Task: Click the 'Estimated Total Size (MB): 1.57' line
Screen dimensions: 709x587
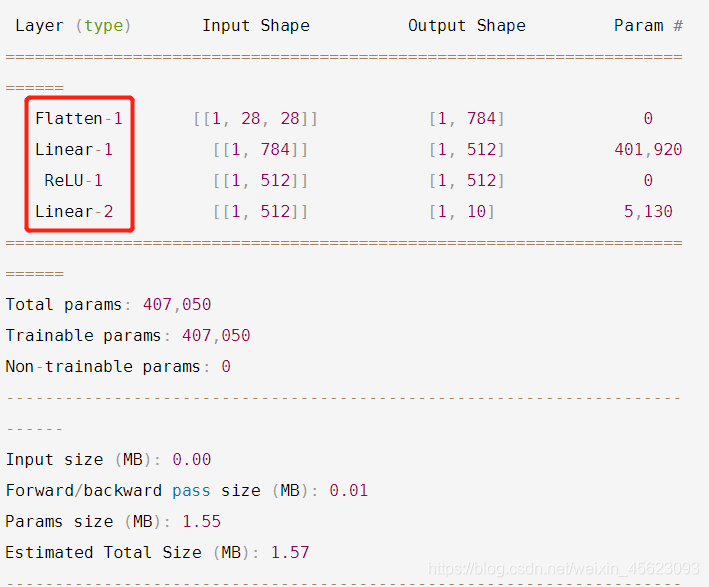Action: point(157,552)
